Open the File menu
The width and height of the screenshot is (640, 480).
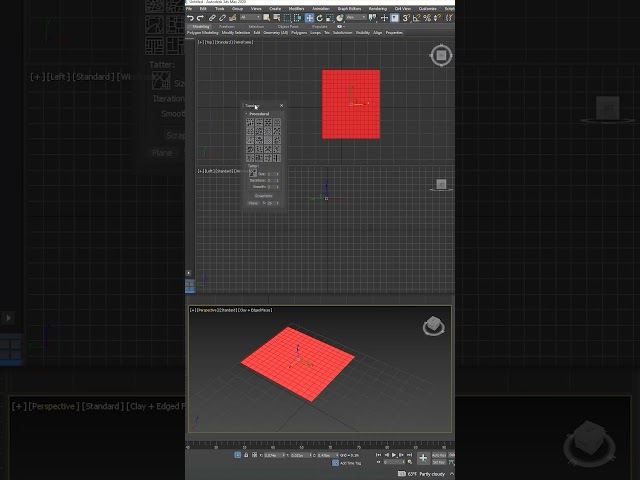coord(189,9)
